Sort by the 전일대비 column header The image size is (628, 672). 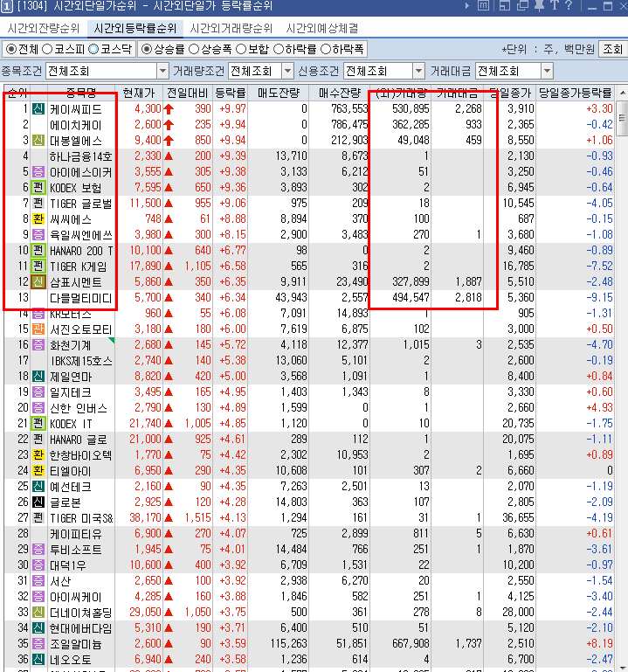coord(187,93)
